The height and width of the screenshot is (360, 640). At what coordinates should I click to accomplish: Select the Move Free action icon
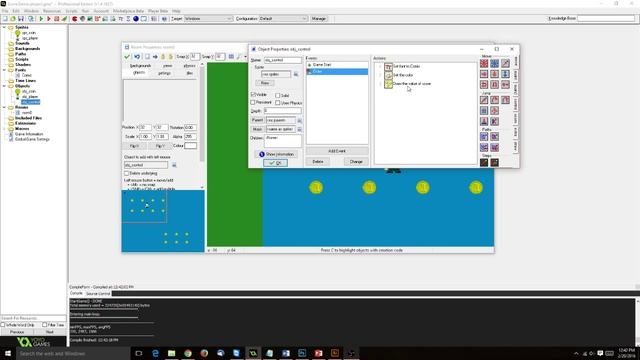[x=495, y=63]
